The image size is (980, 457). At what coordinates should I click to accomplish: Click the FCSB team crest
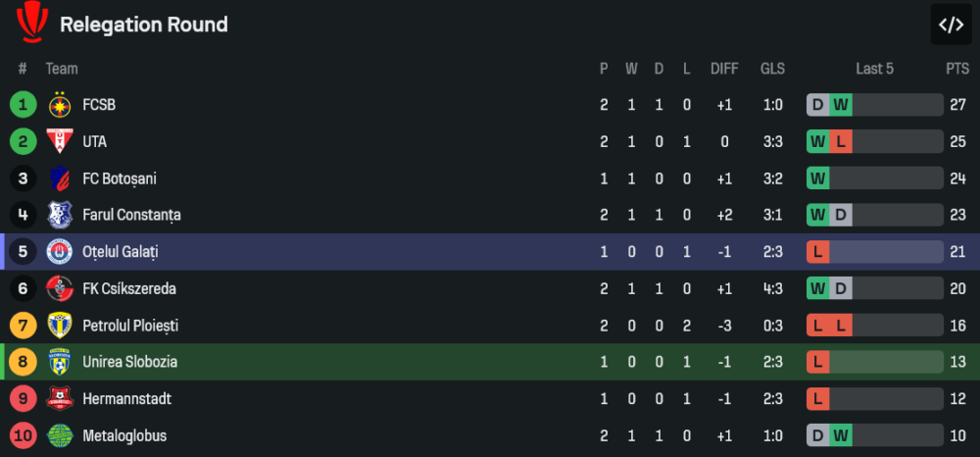click(60, 105)
